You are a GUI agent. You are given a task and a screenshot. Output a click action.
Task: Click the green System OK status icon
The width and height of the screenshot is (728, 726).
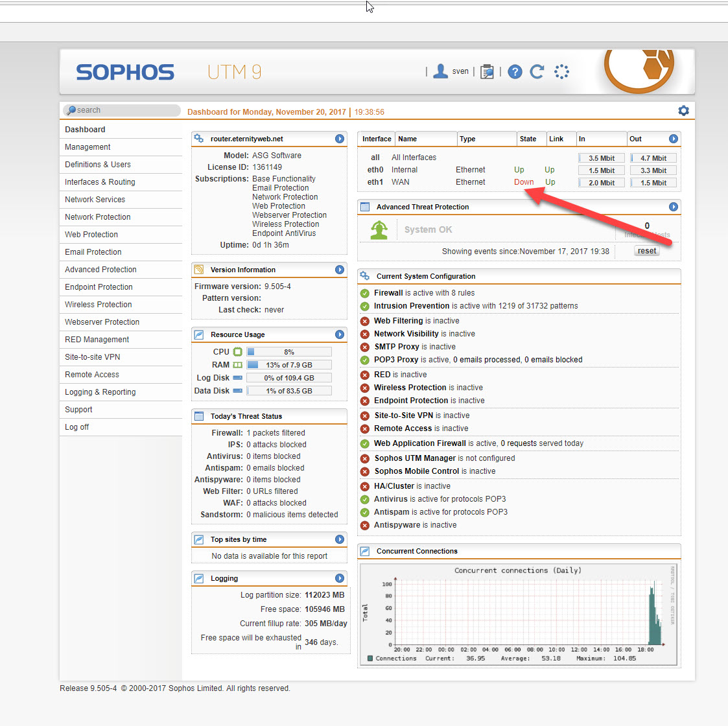379,229
